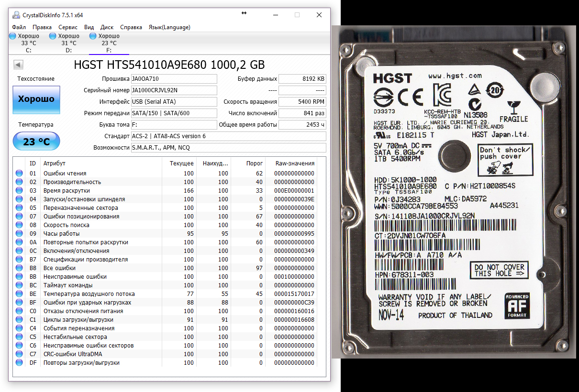Click status icon for Время раскрутки row
This screenshot has height=392, width=579.
coord(19,191)
